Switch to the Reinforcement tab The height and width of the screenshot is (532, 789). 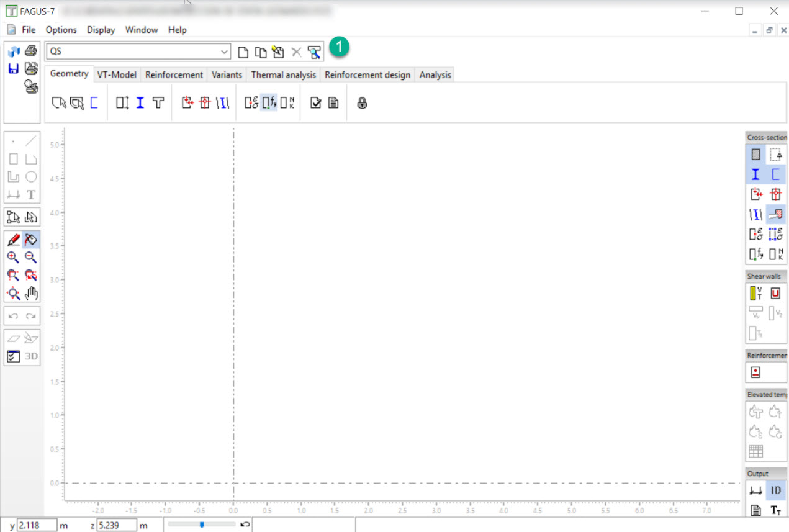pos(174,74)
